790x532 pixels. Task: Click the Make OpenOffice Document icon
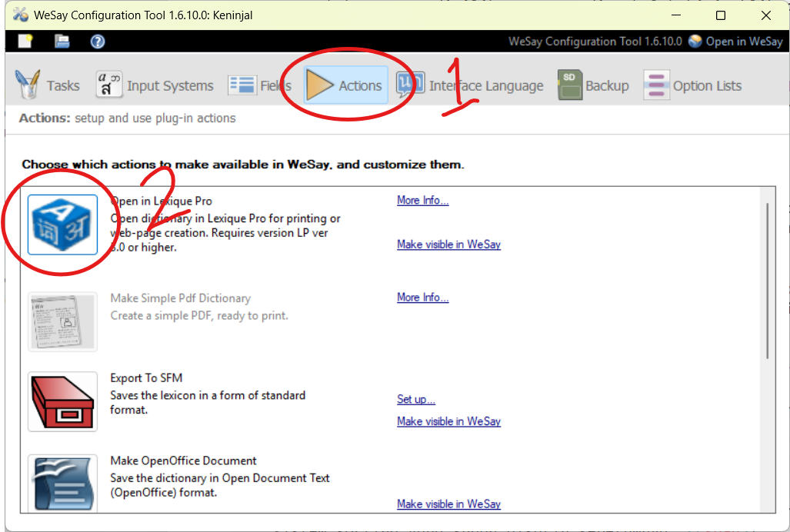point(62,483)
